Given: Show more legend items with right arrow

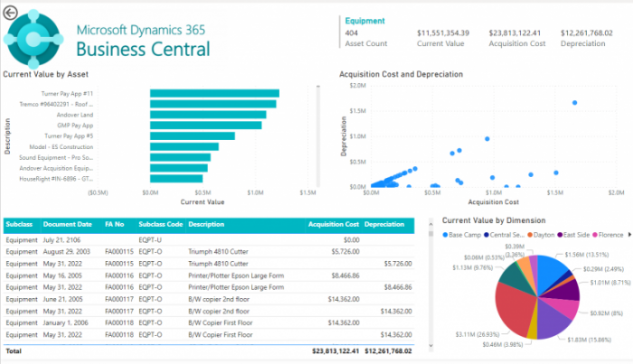Looking at the screenshot, I should point(629,235).
